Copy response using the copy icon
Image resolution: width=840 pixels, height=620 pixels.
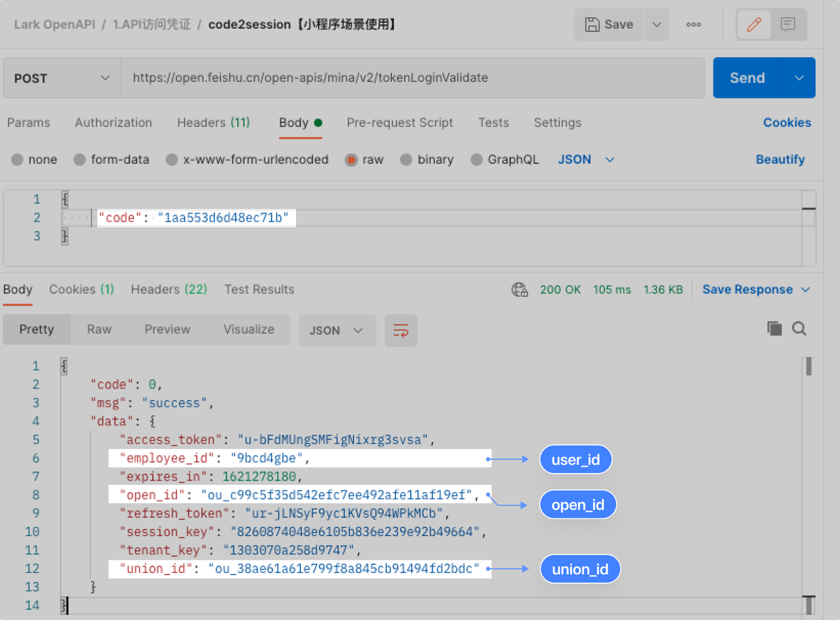(774, 329)
